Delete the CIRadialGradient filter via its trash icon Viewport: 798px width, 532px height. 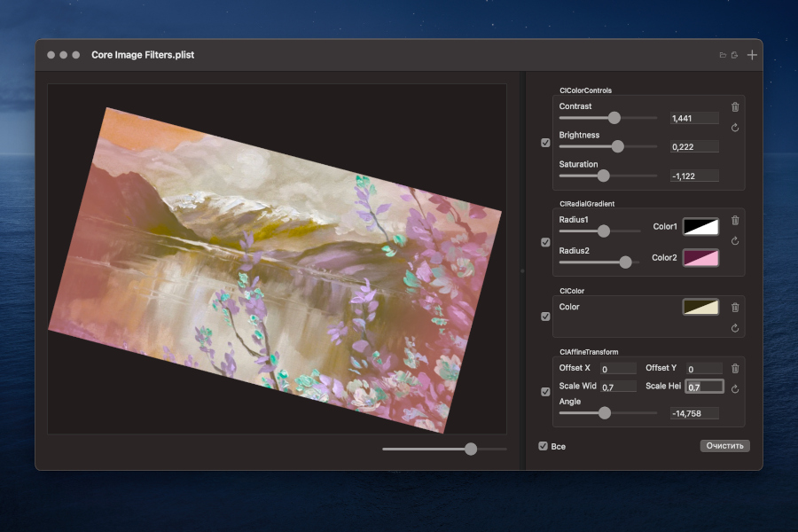pyautogui.click(x=735, y=220)
